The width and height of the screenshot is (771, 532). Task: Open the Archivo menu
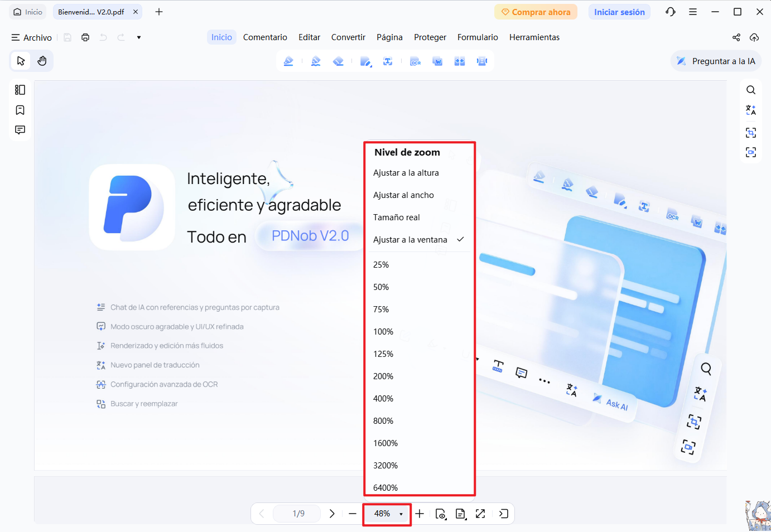pos(32,37)
